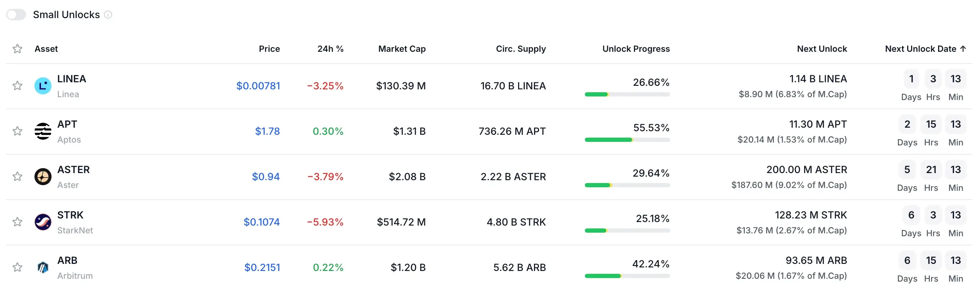980x288 pixels.
Task: Favorite the ASTER row
Action: (x=17, y=176)
